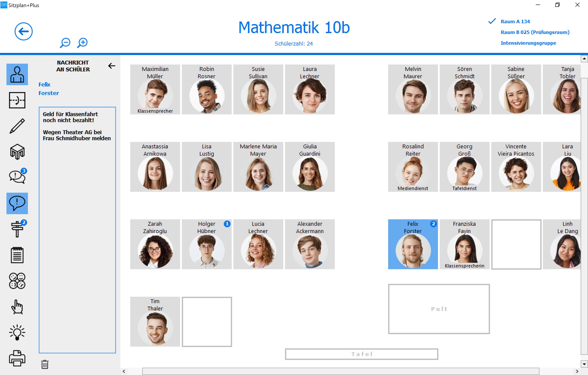Open the signpost icon with badge 2
The width and height of the screenshot is (588, 375).
tap(17, 229)
